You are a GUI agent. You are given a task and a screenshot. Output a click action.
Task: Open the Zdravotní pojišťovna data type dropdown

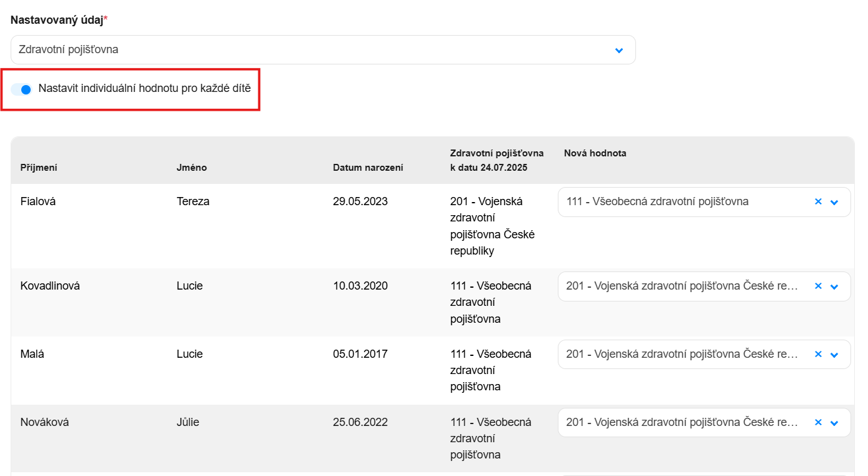tap(323, 49)
